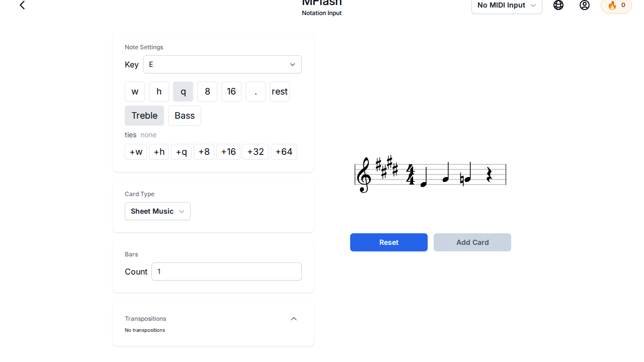
Task: Open the No MIDI Input selector
Action: tap(507, 6)
